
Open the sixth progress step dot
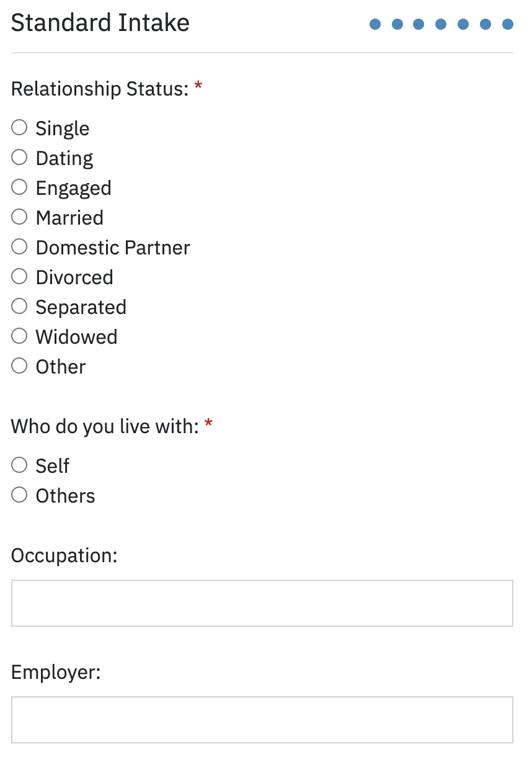coord(485,24)
